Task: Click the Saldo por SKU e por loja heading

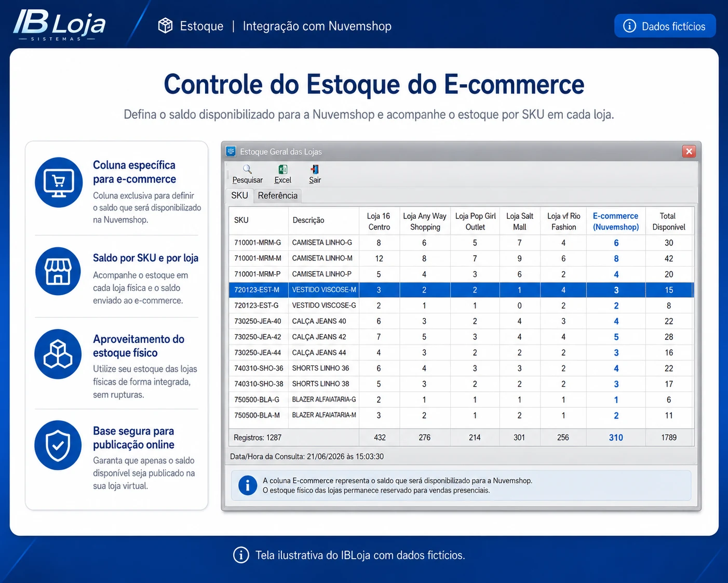Action: [145, 258]
